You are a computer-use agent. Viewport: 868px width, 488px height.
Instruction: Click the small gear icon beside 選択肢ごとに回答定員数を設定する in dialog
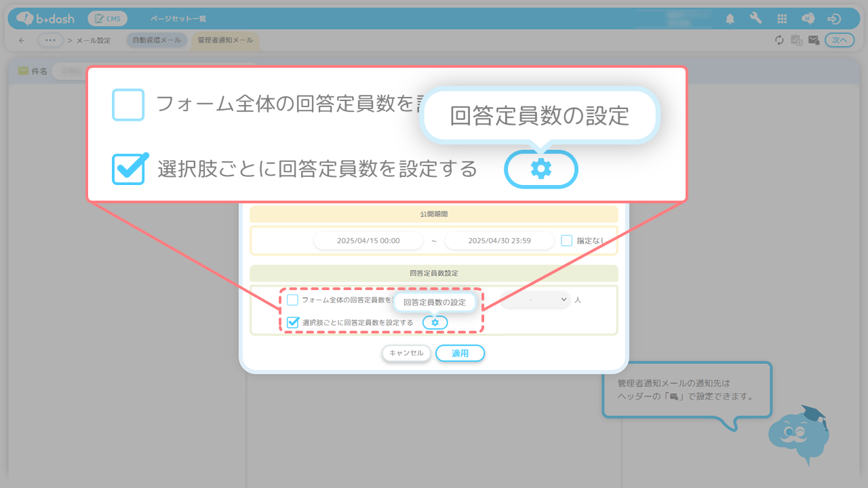(435, 323)
